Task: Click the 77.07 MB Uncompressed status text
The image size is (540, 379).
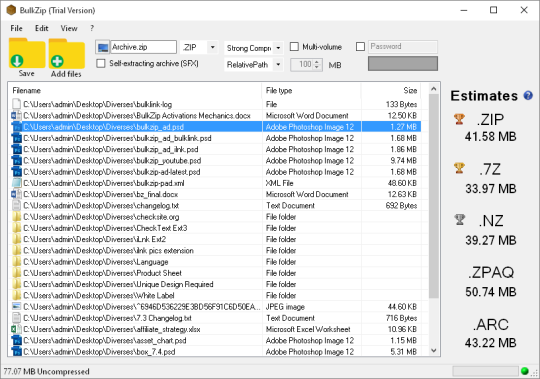Action: [x=47, y=371]
